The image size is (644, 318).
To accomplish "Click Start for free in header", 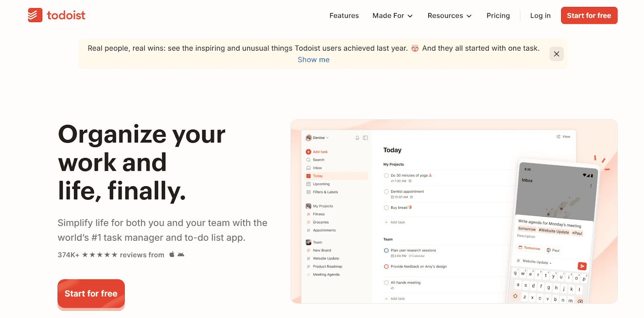I will [589, 16].
